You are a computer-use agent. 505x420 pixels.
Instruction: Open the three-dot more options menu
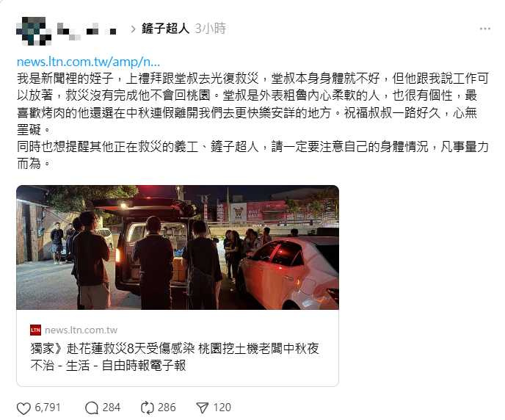(485, 29)
